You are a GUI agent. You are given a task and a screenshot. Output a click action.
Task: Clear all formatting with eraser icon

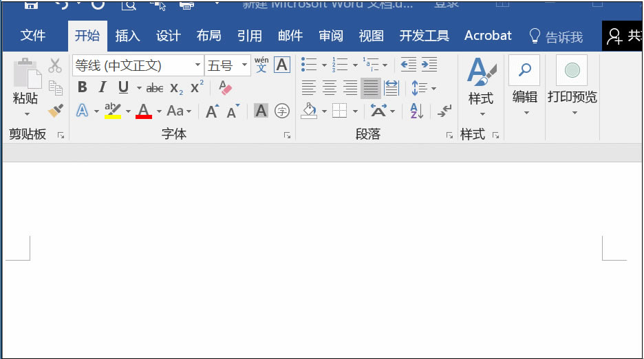(x=225, y=87)
